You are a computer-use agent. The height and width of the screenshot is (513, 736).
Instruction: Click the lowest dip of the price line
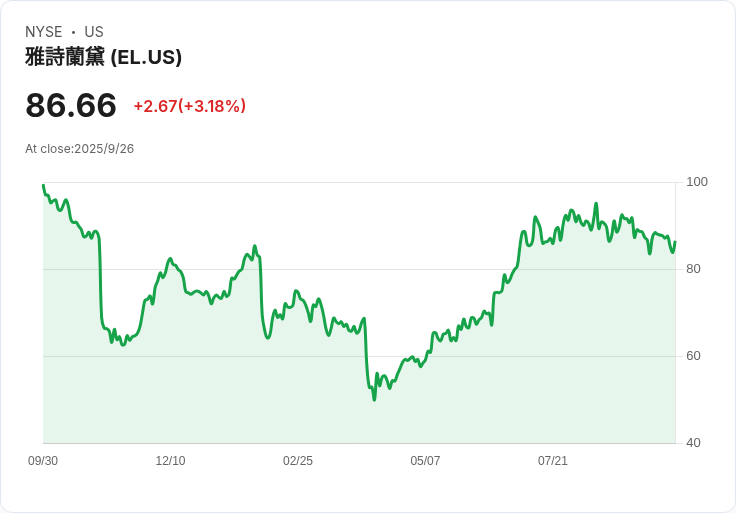pyautogui.click(x=374, y=399)
